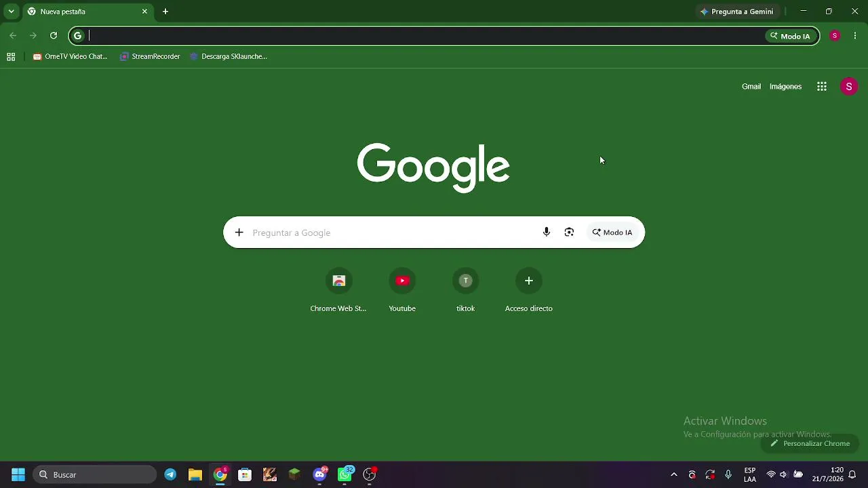Image resolution: width=868 pixels, height=488 pixels.
Task: Switch ESP LAA input language
Action: pyautogui.click(x=750, y=475)
